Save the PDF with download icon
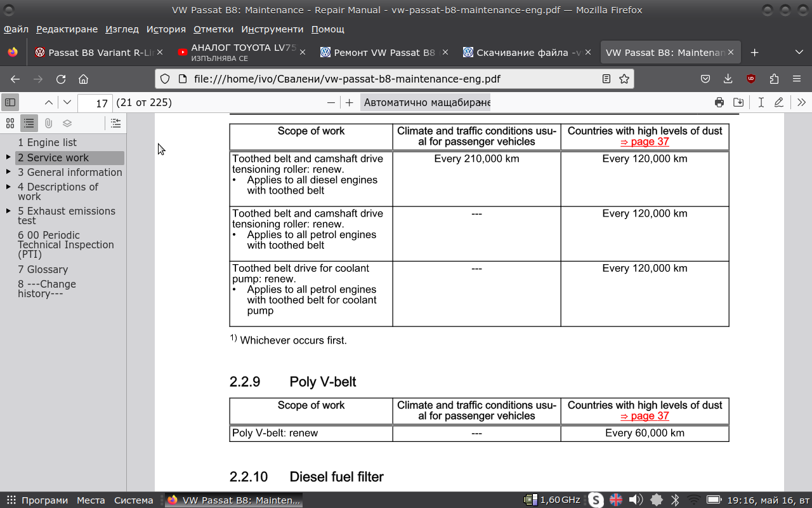The height and width of the screenshot is (508, 812). (738, 102)
